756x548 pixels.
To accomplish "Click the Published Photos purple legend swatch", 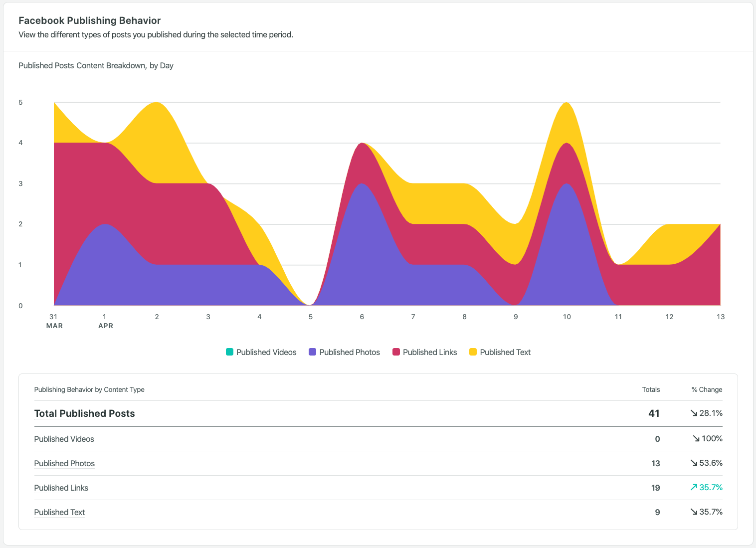I will point(313,352).
